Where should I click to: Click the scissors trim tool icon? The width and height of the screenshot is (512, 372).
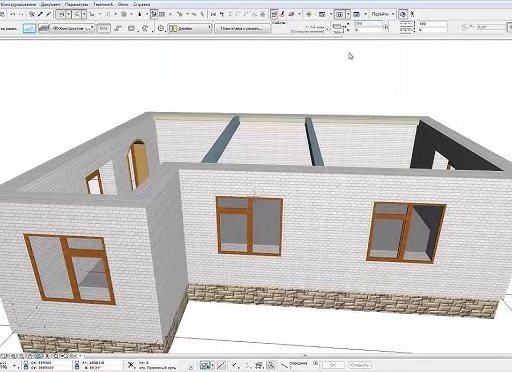pyautogui.click(x=214, y=14)
